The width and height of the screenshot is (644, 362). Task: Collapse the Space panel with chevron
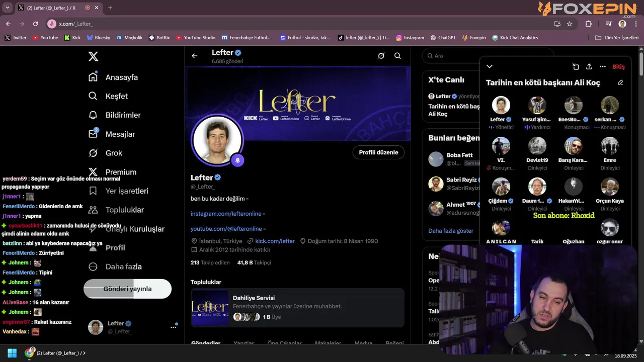click(x=490, y=66)
